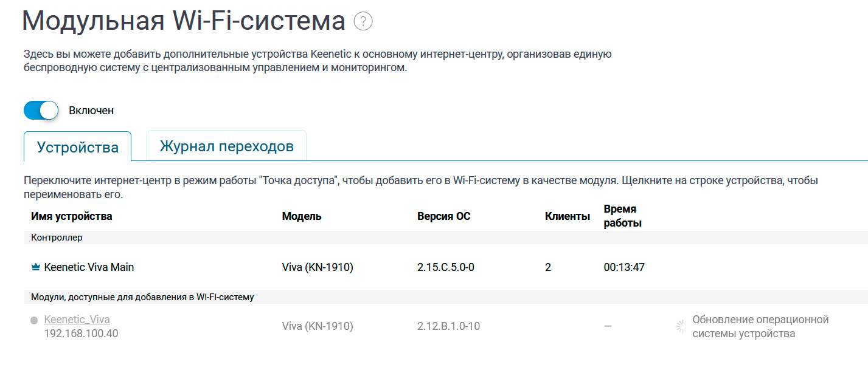The height and width of the screenshot is (373, 868).
Task: Click the gray status dot of Keenetic_Viva
Action: click(x=34, y=320)
